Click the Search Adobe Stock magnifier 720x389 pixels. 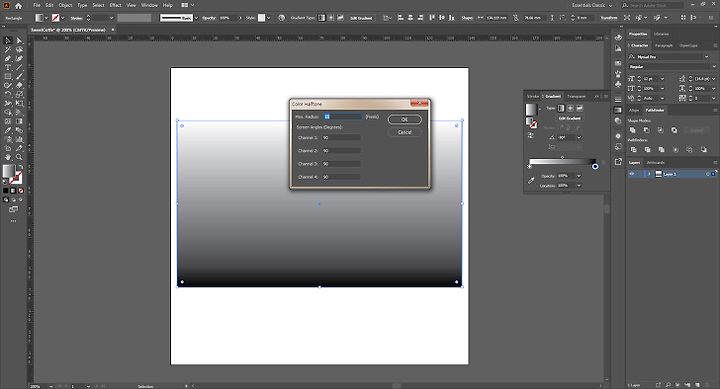point(625,6)
